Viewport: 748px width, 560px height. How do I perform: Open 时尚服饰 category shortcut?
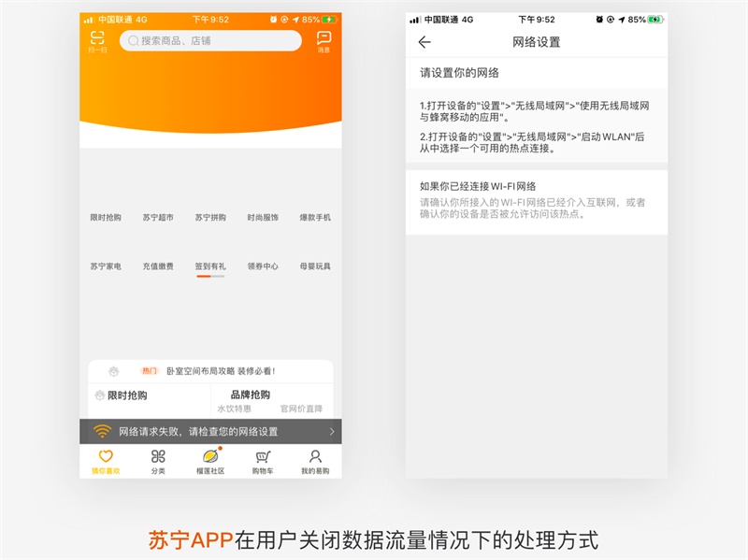click(263, 218)
